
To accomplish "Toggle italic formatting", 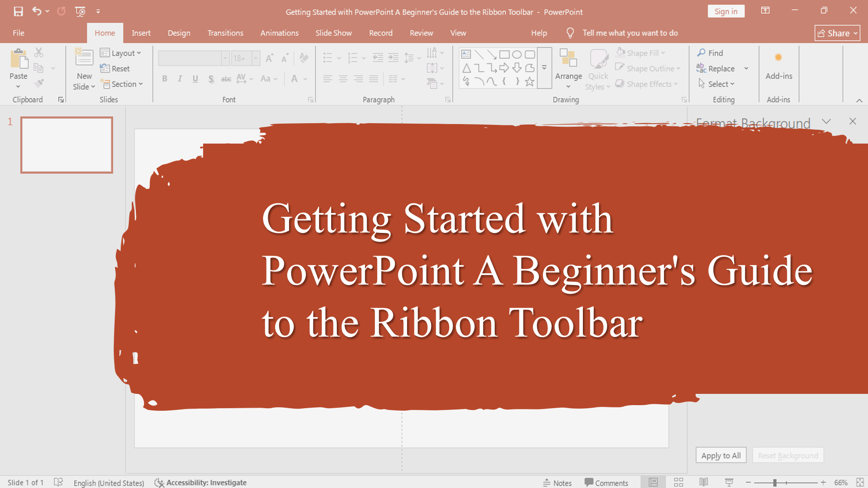I will coord(180,79).
